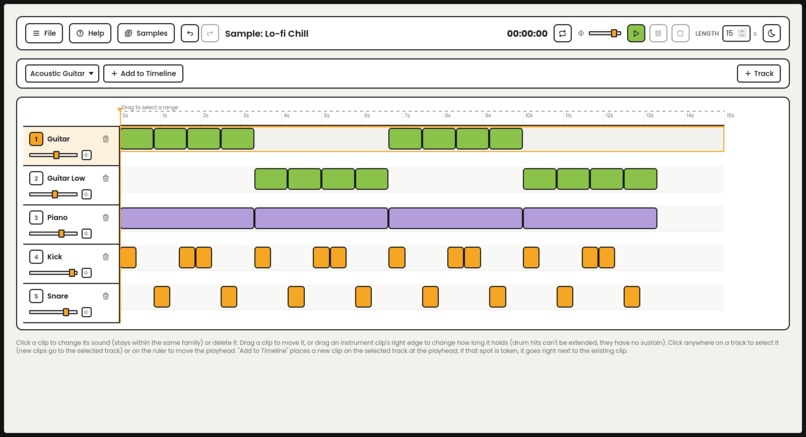
Task: Click the Snare track name
Action: [58, 296]
